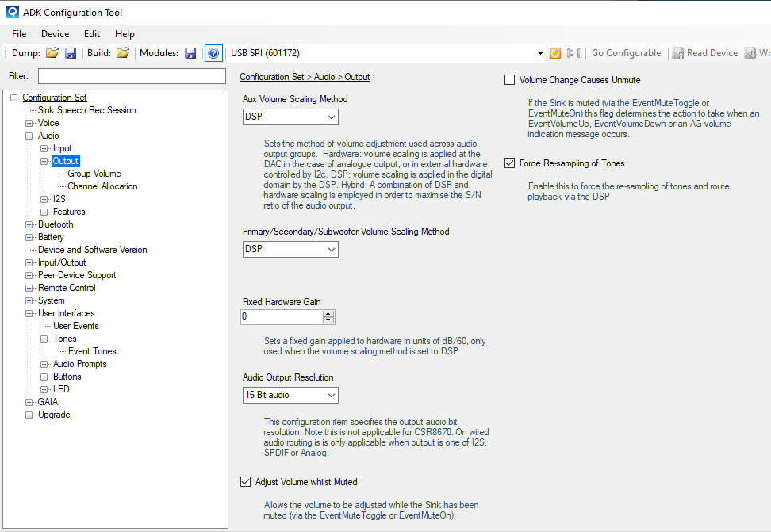Enable Volume Change Causes Unmute checkbox
Screen dimensions: 771x532
point(509,80)
